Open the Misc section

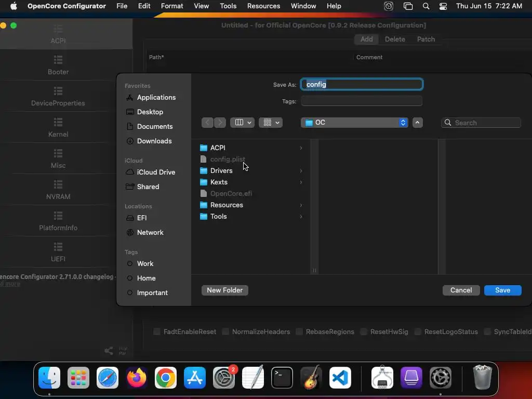58,159
